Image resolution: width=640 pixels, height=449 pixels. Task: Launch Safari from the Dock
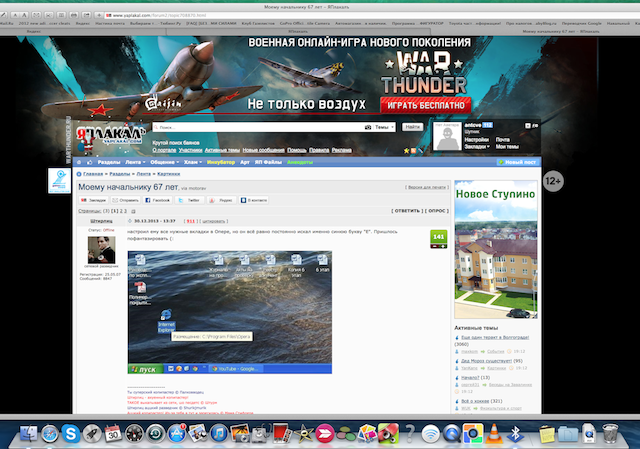50,433
